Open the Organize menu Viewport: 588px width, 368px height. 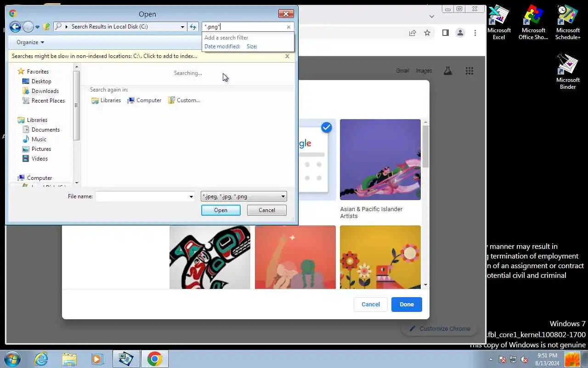30,42
